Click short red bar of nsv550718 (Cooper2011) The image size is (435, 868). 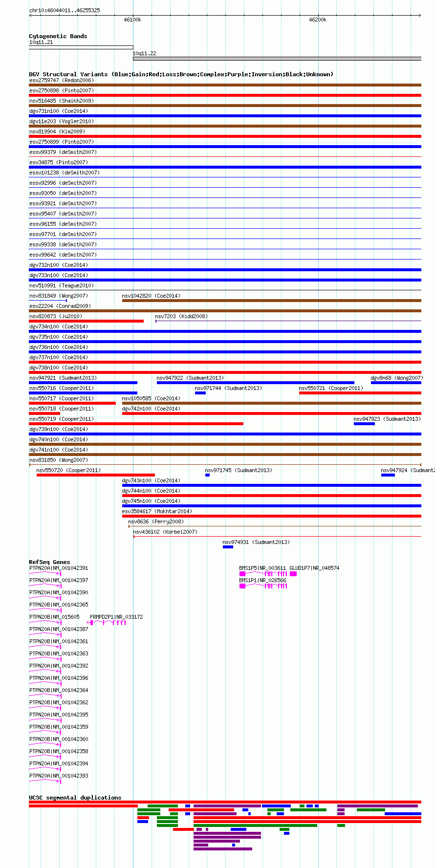[44, 413]
